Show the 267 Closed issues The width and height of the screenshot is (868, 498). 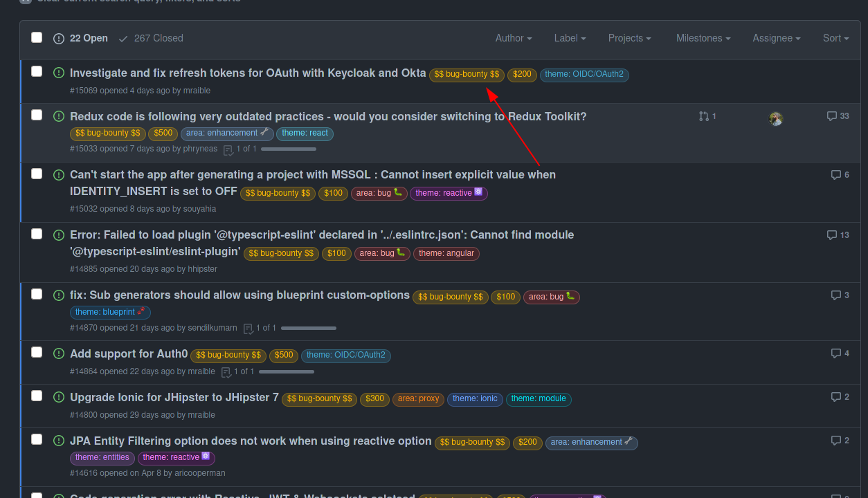click(x=151, y=38)
